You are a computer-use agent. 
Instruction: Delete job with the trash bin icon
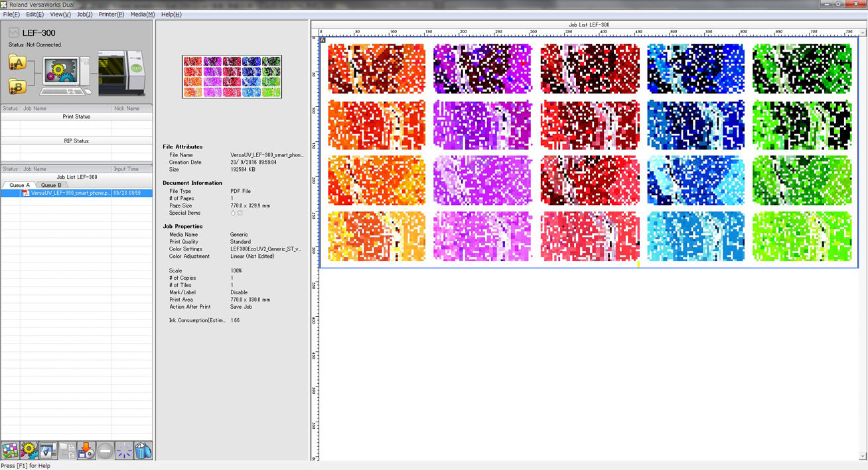pos(143,451)
